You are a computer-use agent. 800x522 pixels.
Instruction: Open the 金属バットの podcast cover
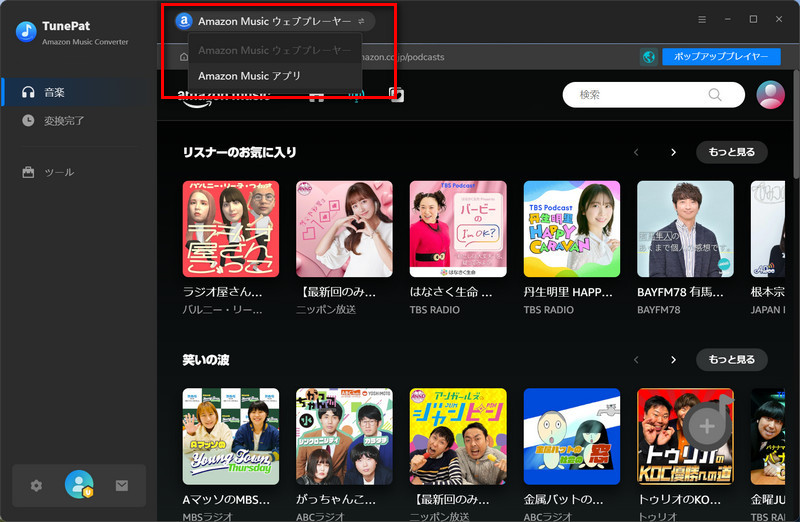(572, 436)
